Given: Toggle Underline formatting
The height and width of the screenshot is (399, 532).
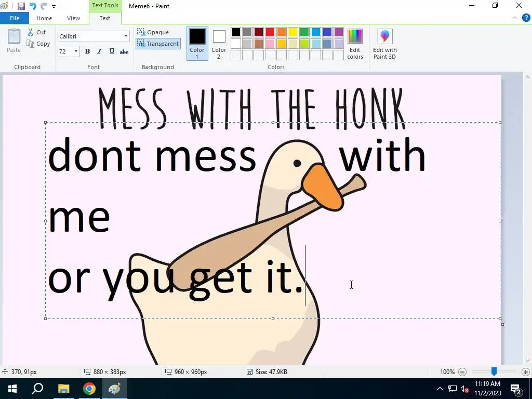Looking at the screenshot, I should pyautogui.click(x=112, y=51).
